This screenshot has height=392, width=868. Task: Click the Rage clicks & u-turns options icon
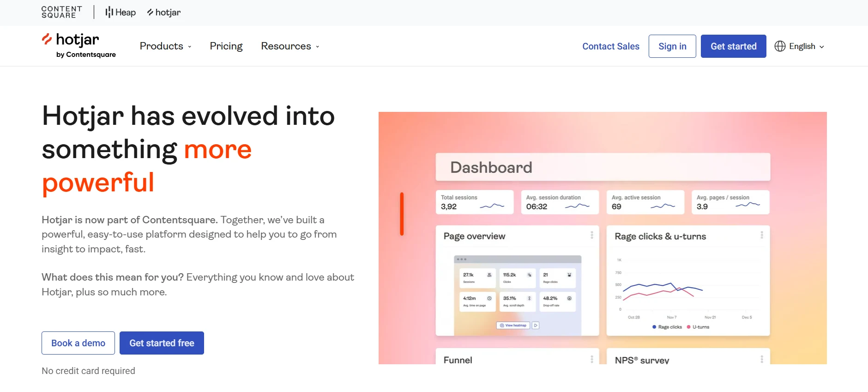tap(761, 235)
